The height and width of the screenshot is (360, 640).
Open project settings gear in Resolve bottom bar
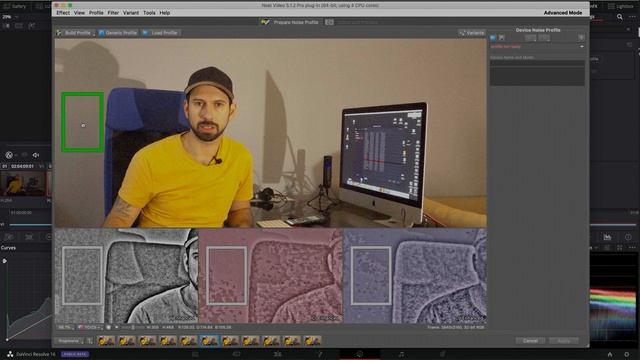tap(627, 354)
